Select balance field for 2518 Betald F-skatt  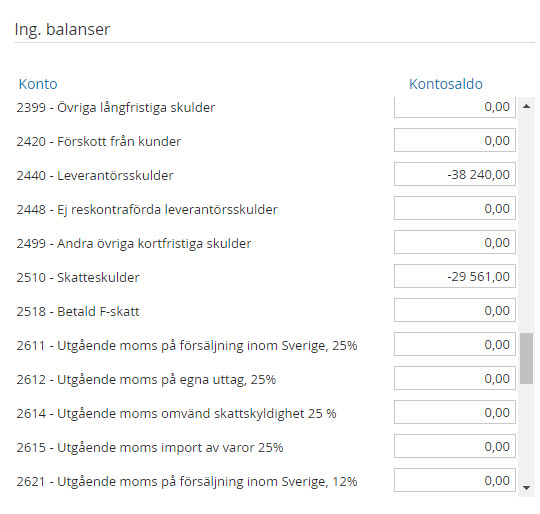click(x=455, y=310)
